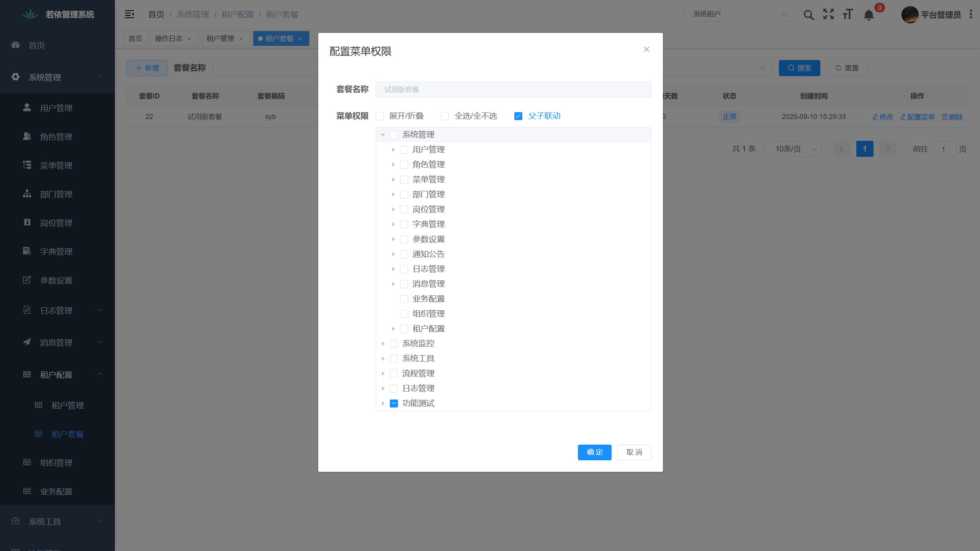This screenshot has width=980, height=551.
Task: Expand the 系统监控 tree node
Action: point(384,343)
